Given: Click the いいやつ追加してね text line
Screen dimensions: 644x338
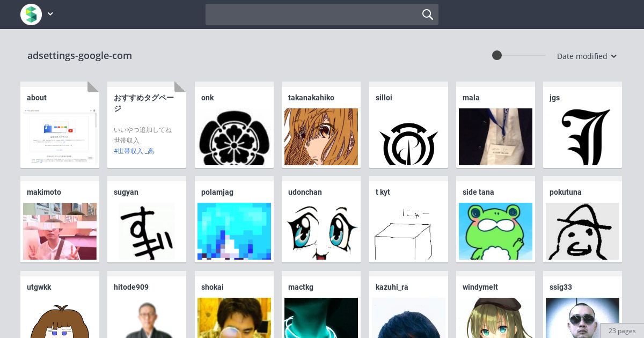Looking at the screenshot, I should click(x=143, y=130).
